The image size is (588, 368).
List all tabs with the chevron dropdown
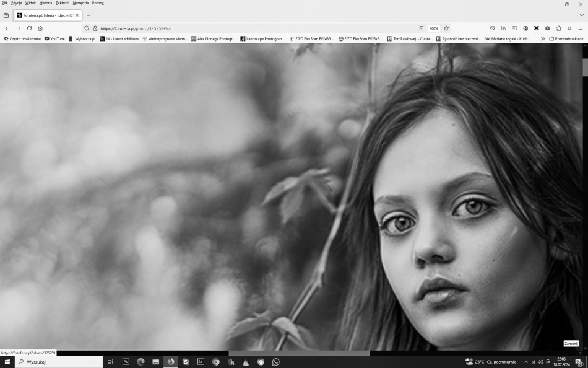click(x=582, y=15)
